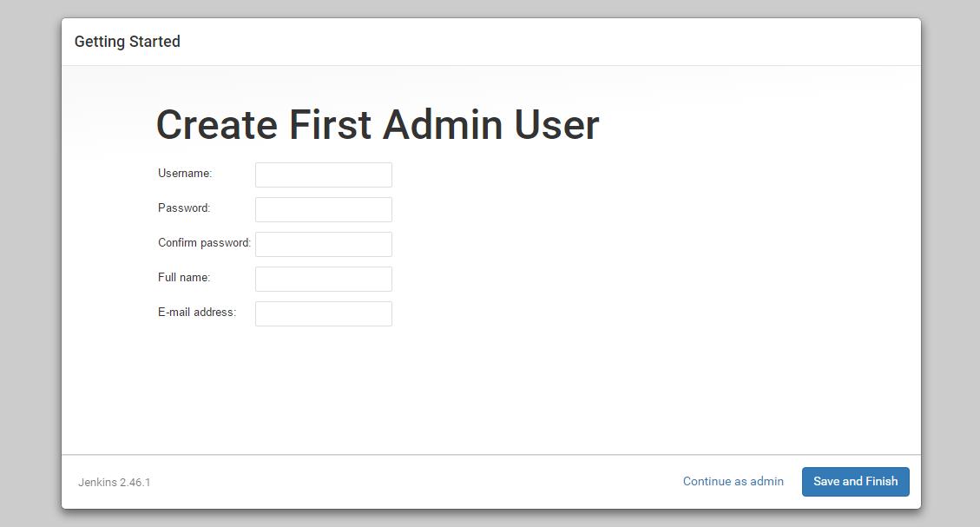Click the Getting Started header text

(128, 41)
